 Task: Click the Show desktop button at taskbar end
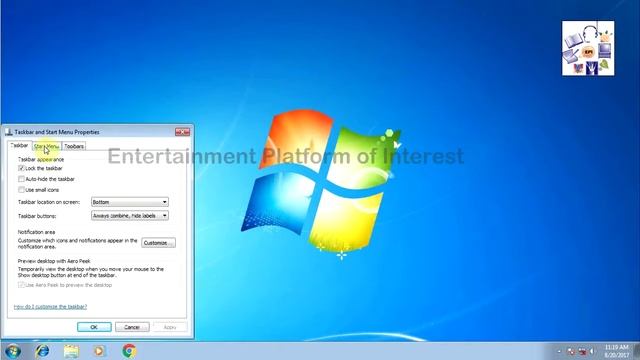click(x=636, y=351)
